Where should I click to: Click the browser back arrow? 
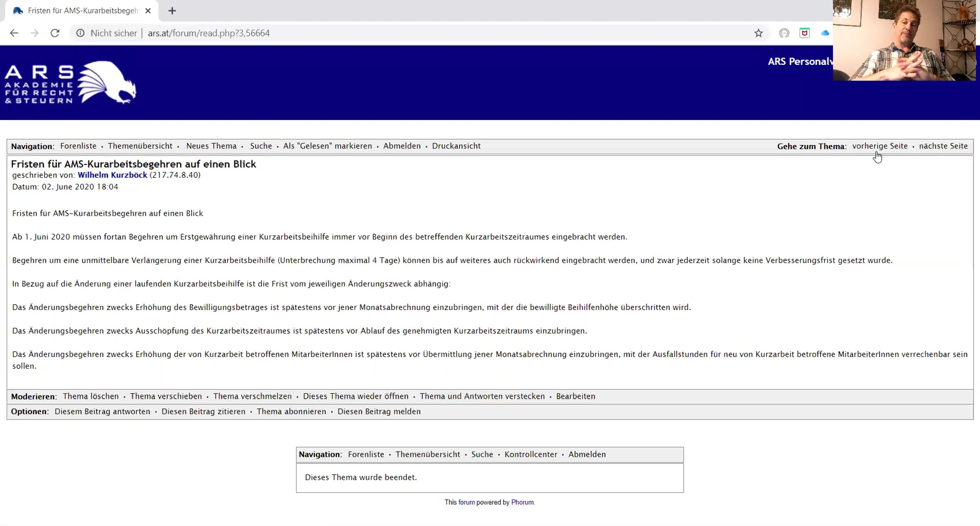click(14, 33)
